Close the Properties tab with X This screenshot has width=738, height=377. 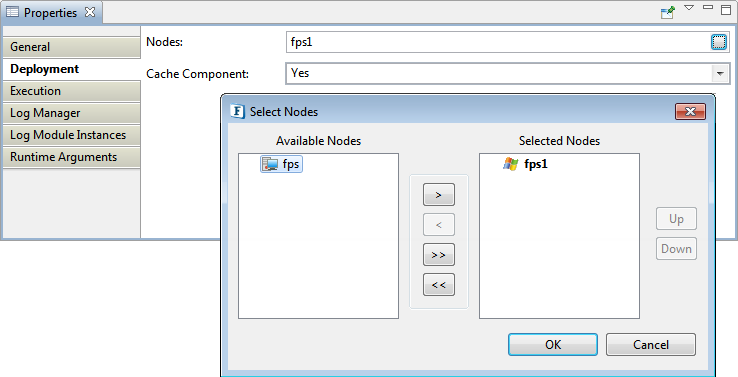coord(89,13)
